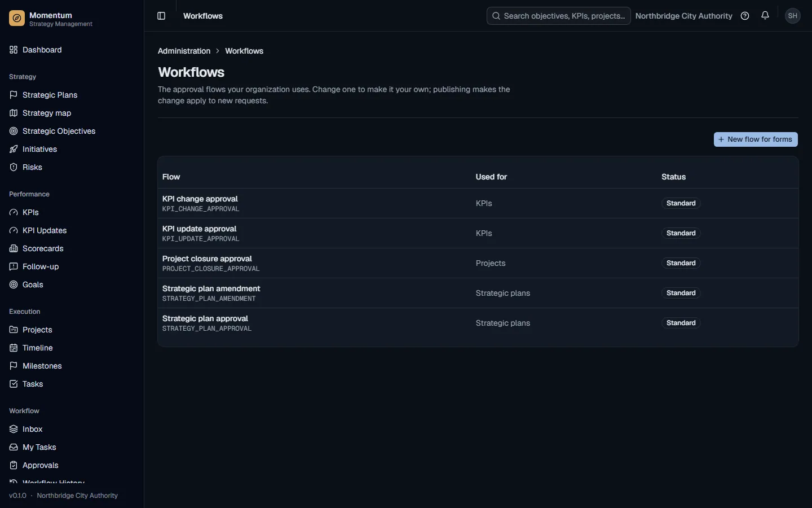Open the SH user avatar menu
Viewport: 812px width, 508px height.
click(x=793, y=16)
